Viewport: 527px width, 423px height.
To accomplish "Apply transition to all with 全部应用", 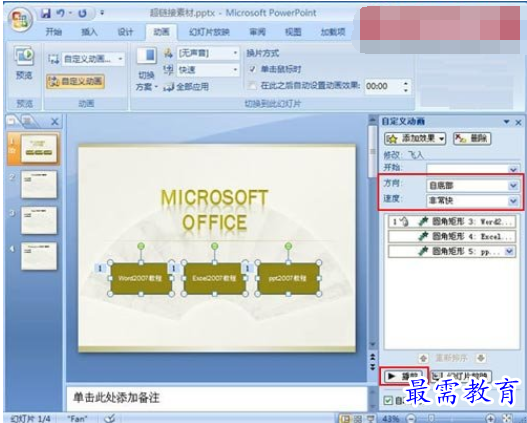I will (x=186, y=87).
